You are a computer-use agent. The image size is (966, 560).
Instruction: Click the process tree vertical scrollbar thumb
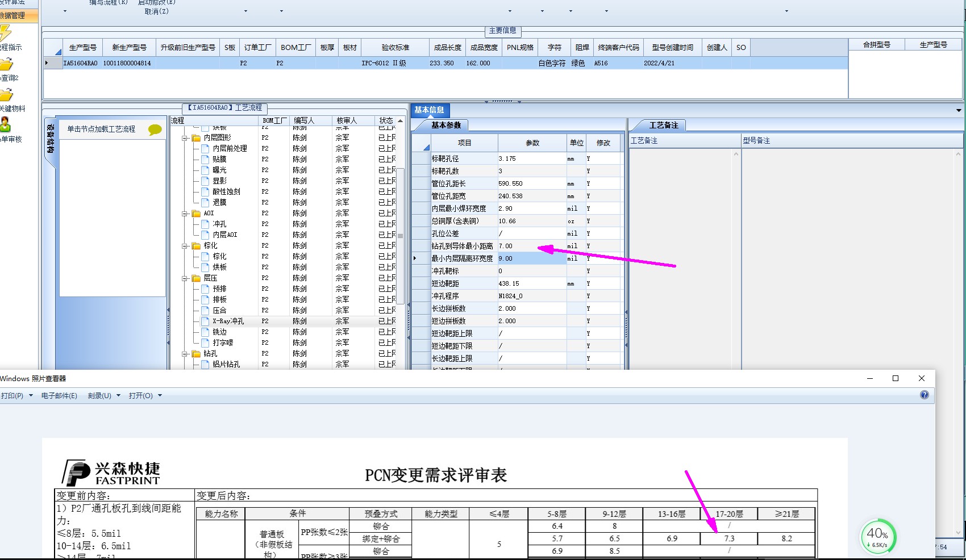(x=401, y=235)
